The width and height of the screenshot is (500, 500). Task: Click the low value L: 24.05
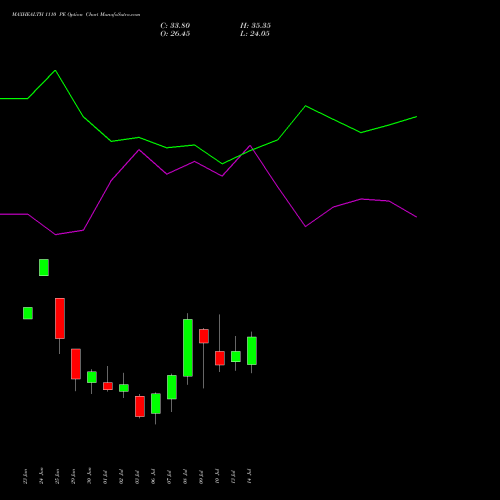coord(255,34)
